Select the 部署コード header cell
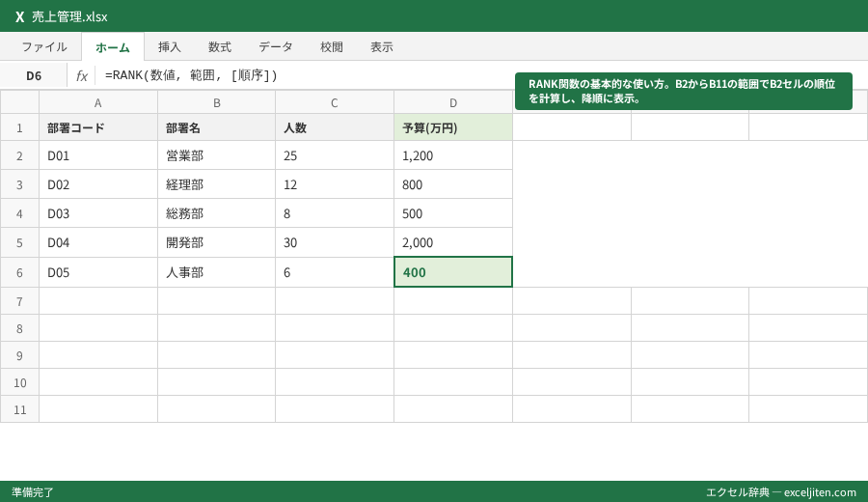 (x=98, y=127)
